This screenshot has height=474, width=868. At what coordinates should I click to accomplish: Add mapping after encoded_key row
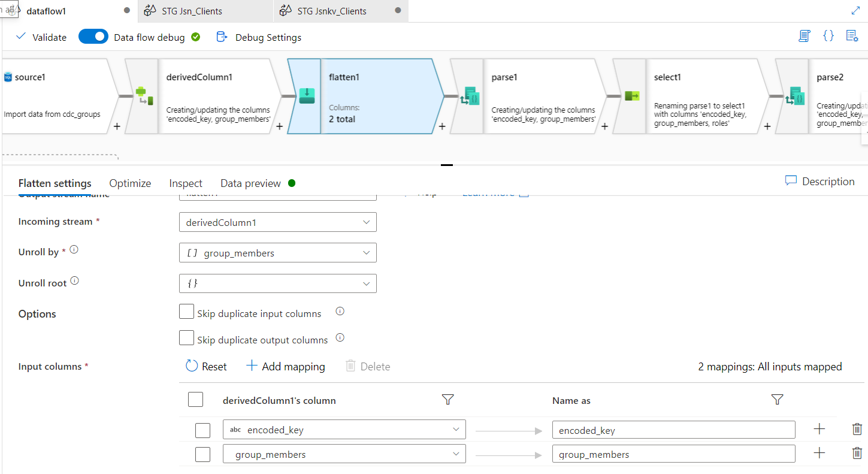point(819,429)
